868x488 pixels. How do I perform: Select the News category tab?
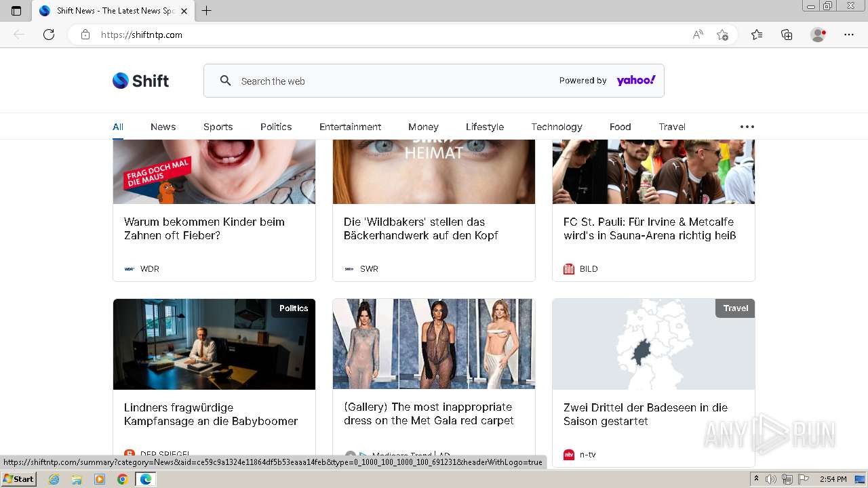(163, 127)
